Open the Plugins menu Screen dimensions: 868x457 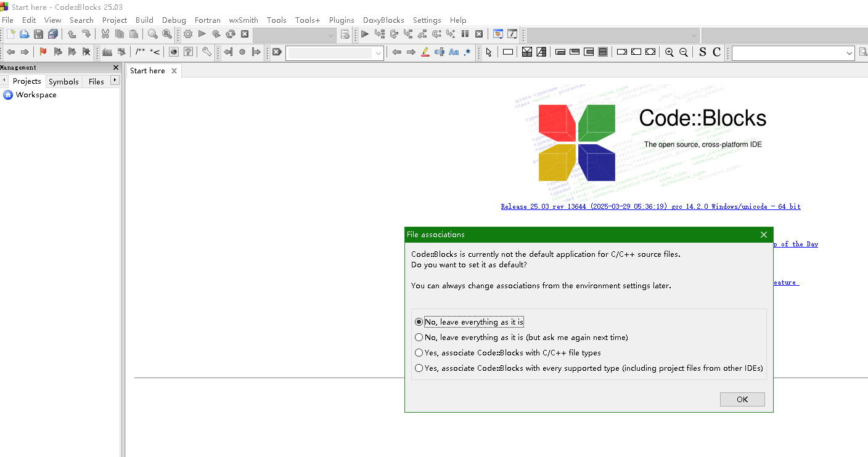[x=342, y=20]
